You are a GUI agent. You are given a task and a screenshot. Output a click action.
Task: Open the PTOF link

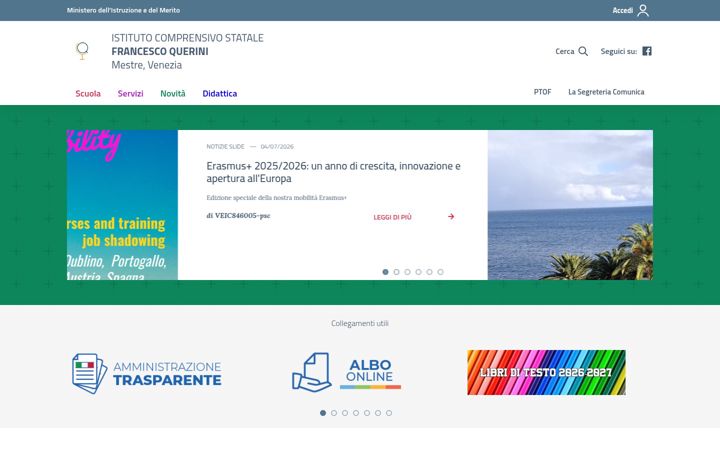pyautogui.click(x=542, y=92)
